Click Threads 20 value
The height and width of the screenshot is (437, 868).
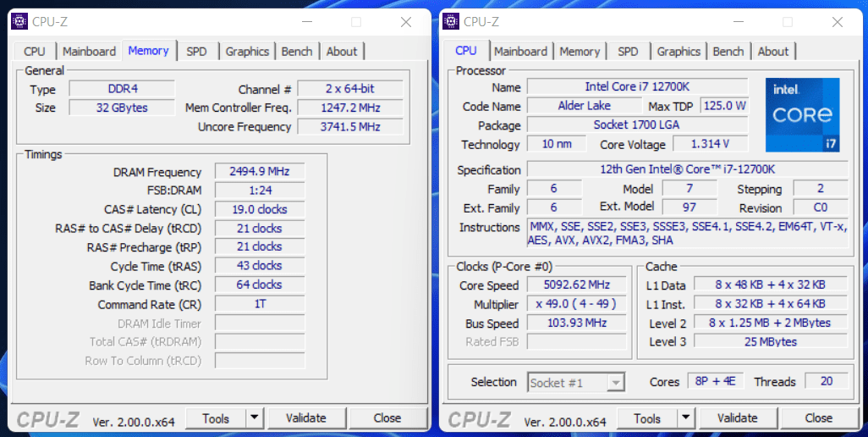pyautogui.click(x=827, y=381)
